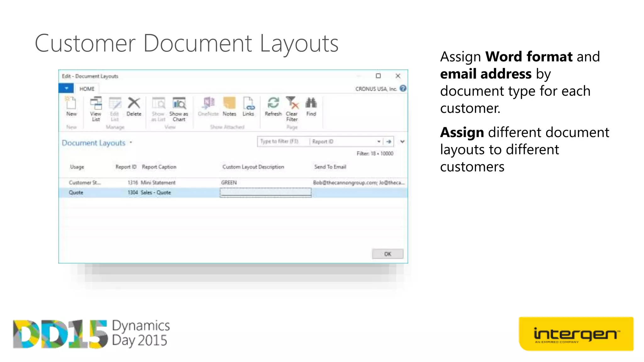Click the OK button
The height and width of the screenshot is (362, 644).
pos(387,254)
